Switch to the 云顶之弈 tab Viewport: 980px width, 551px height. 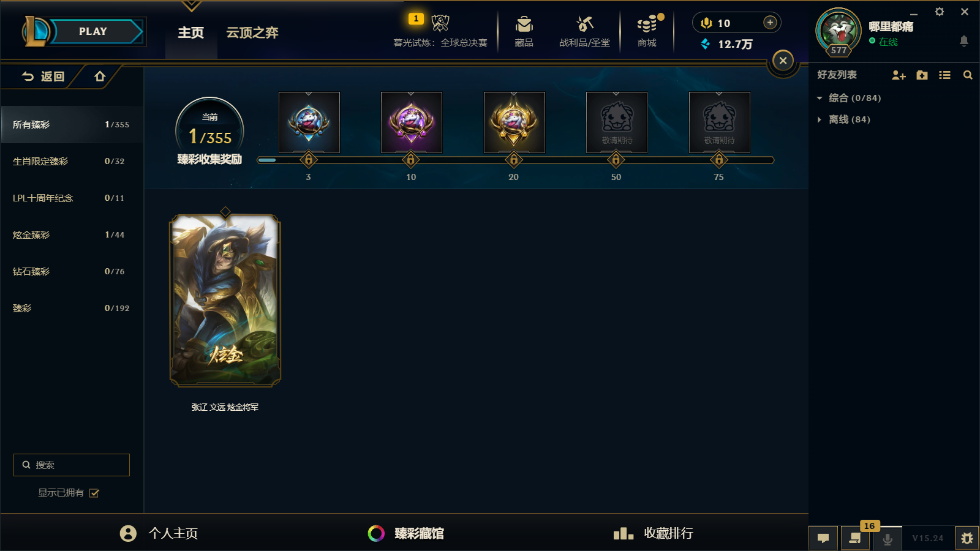pos(252,32)
